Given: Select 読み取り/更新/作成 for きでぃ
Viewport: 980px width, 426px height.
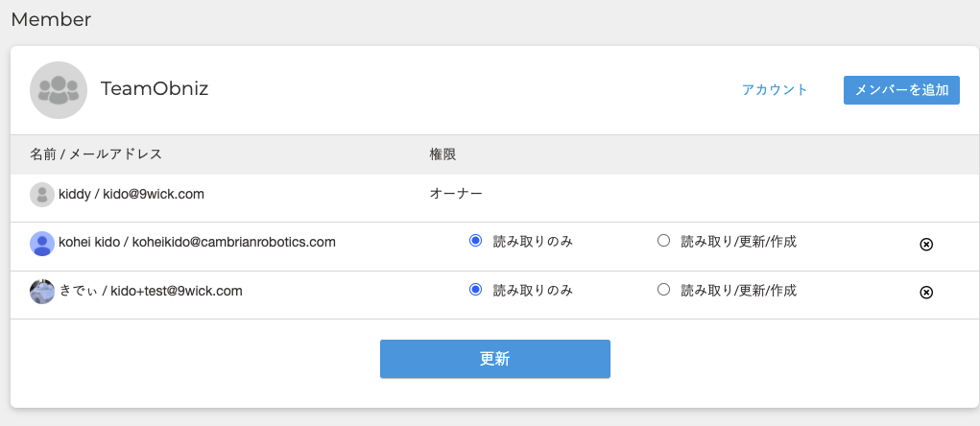Looking at the screenshot, I should 663,290.
